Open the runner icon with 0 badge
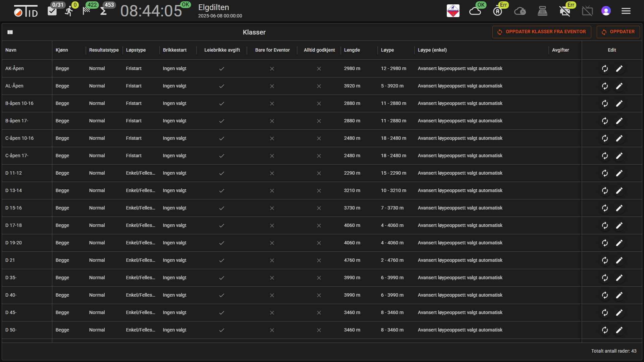The image size is (644, 362). click(69, 11)
